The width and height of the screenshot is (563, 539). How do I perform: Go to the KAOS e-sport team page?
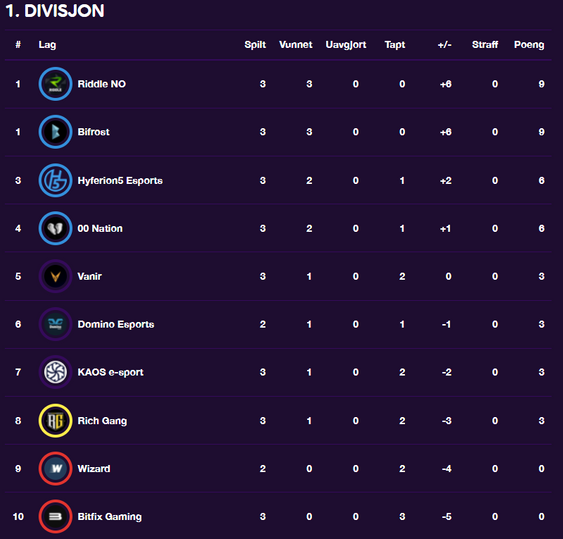110,372
